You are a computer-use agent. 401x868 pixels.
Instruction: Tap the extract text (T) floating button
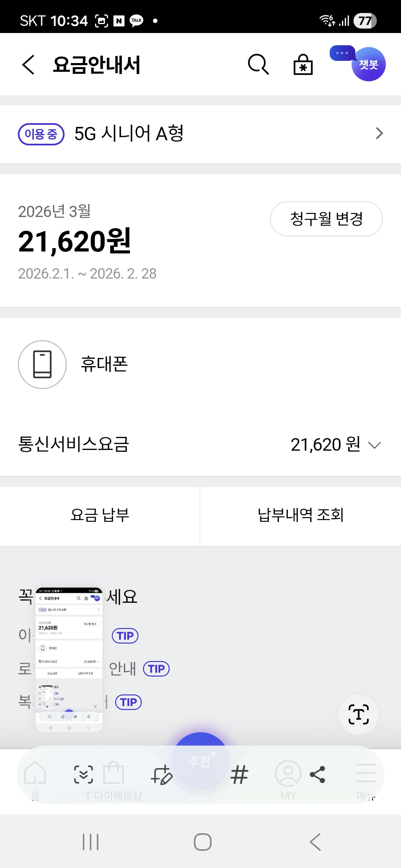pyautogui.click(x=359, y=714)
